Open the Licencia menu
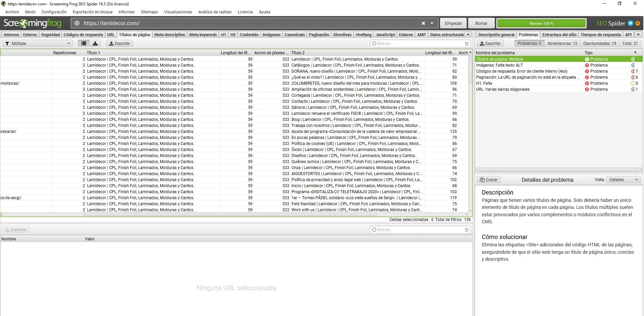 pos(245,12)
